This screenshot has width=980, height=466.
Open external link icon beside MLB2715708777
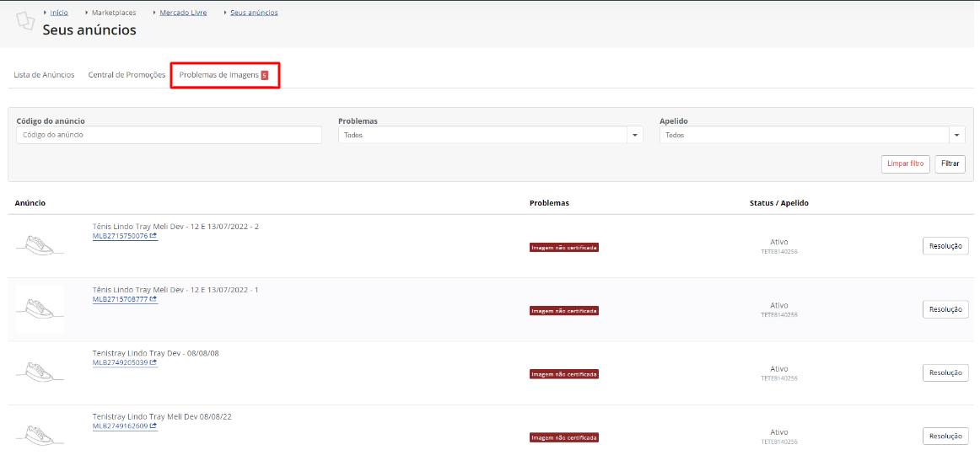[153, 299]
